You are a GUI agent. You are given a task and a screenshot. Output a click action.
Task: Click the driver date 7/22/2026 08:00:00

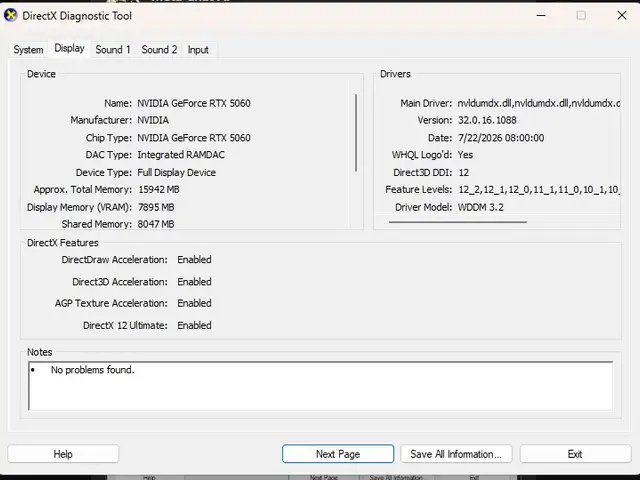[501, 138]
